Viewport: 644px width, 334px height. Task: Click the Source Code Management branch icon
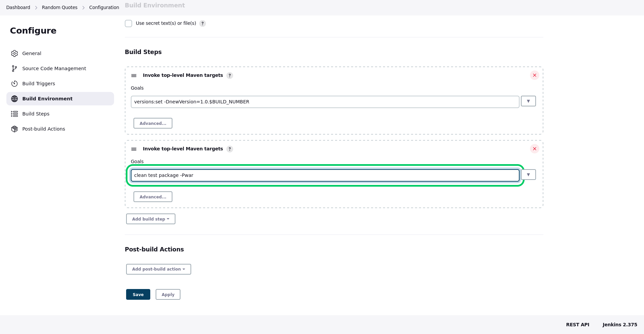(14, 68)
